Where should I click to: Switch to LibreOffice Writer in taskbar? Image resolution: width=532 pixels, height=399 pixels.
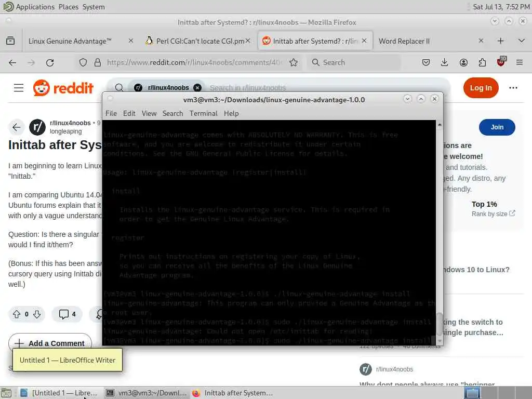tap(59, 393)
